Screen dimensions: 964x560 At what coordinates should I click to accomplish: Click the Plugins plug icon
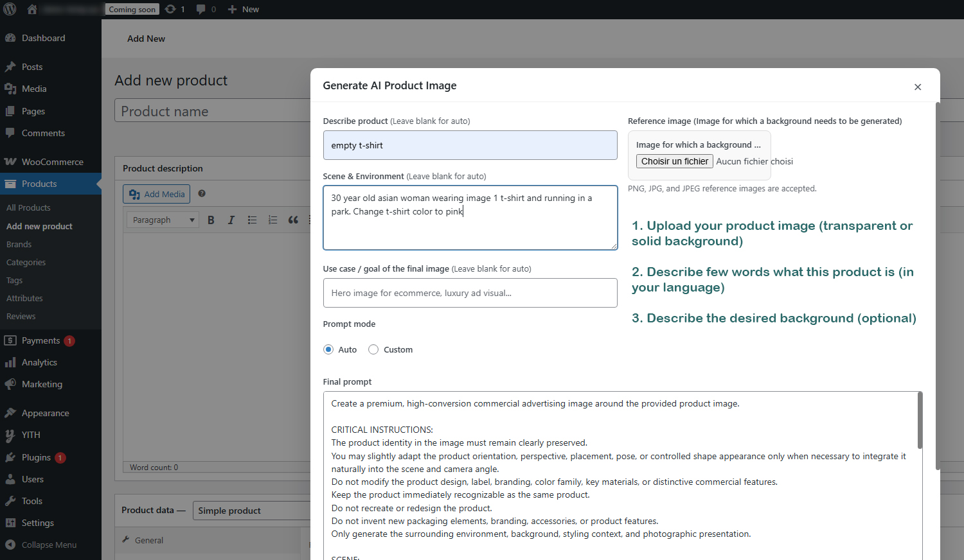(10, 457)
